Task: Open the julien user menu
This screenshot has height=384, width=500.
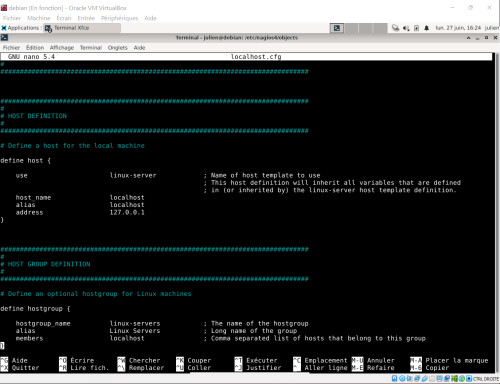Action: point(492,28)
